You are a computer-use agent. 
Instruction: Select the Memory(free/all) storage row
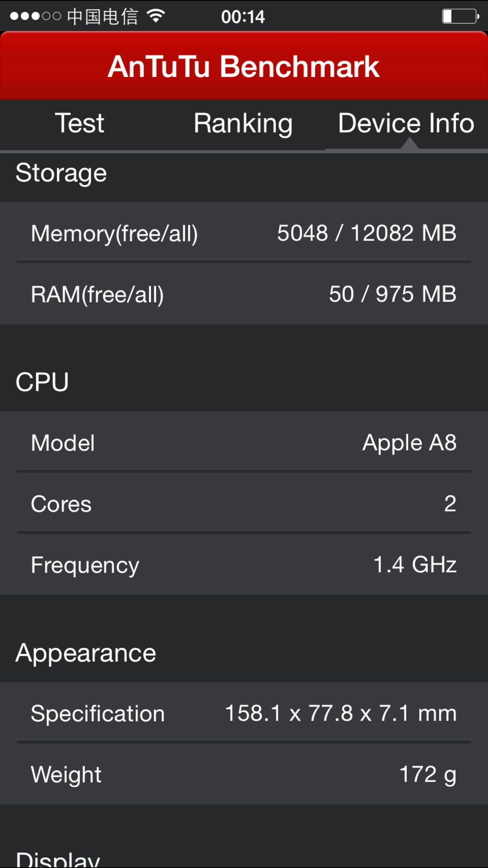tap(244, 233)
